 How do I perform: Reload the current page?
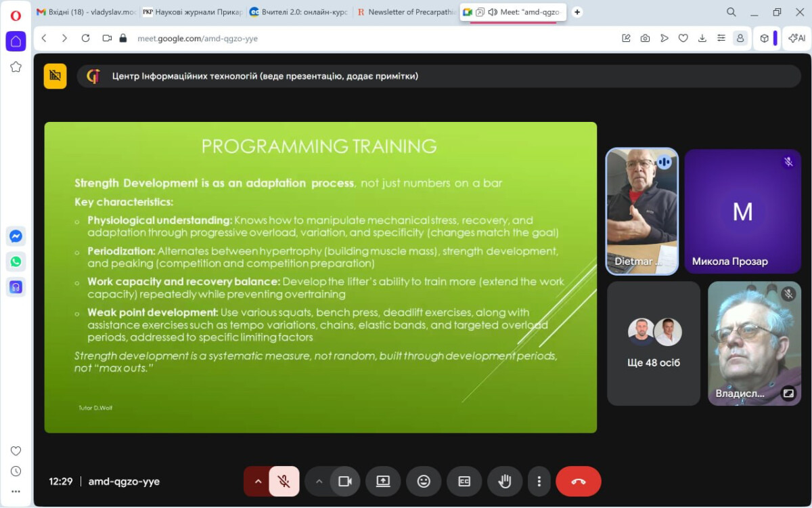(x=85, y=39)
